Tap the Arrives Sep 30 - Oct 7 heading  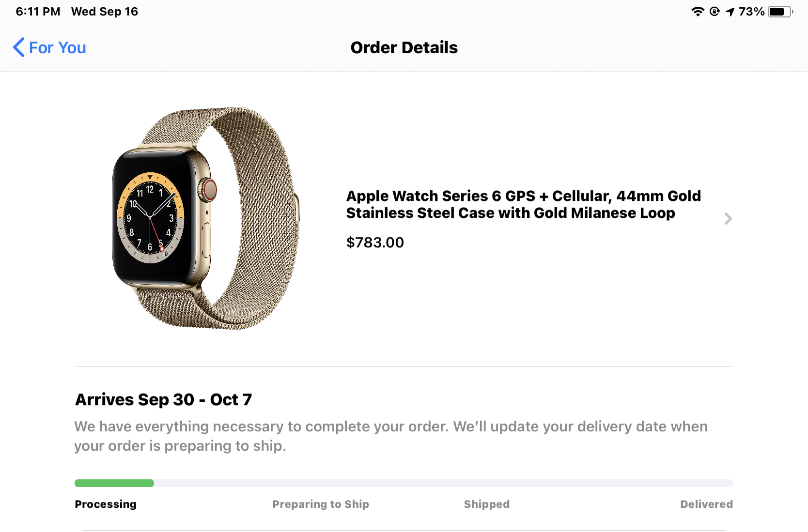pyautogui.click(x=164, y=400)
